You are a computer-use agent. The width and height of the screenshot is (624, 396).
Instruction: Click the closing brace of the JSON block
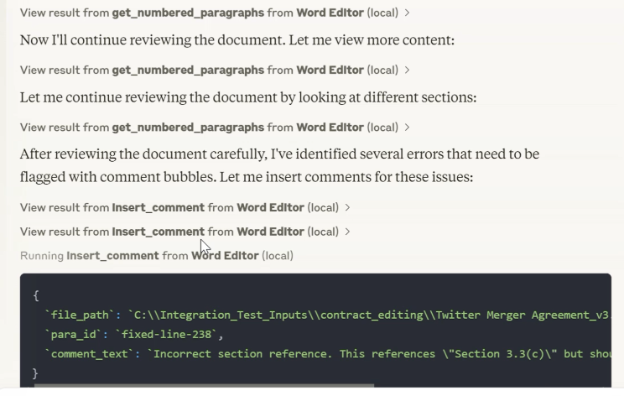pyautogui.click(x=35, y=373)
